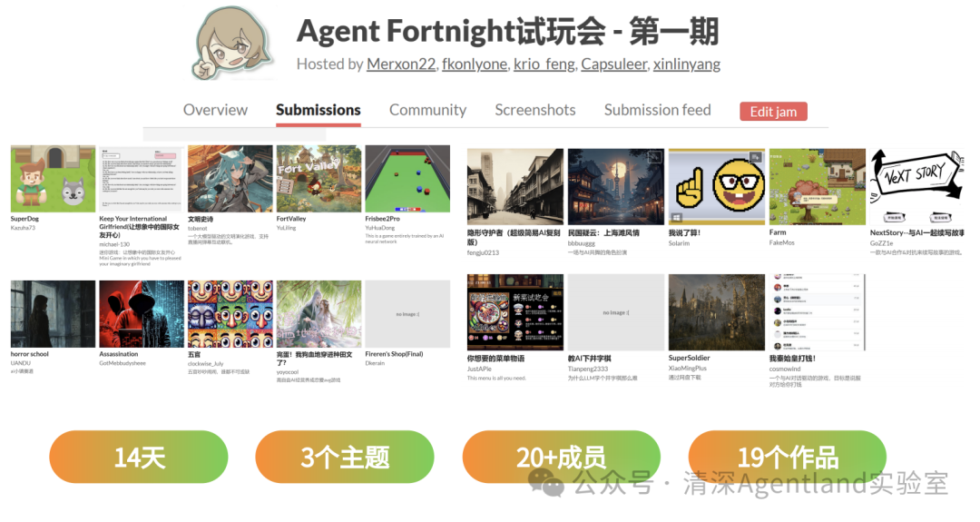
Task: Click the 3个主题 gradient badge
Action: coord(345,457)
